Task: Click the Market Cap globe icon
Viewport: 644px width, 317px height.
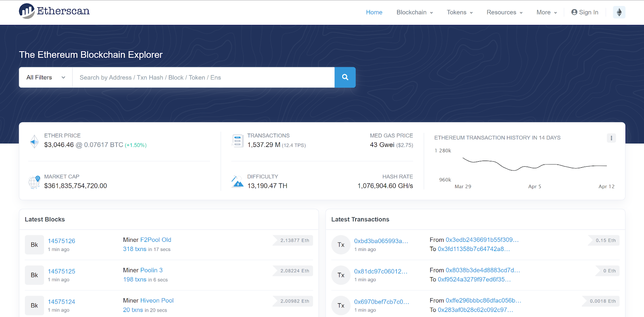Action: click(x=35, y=182)
